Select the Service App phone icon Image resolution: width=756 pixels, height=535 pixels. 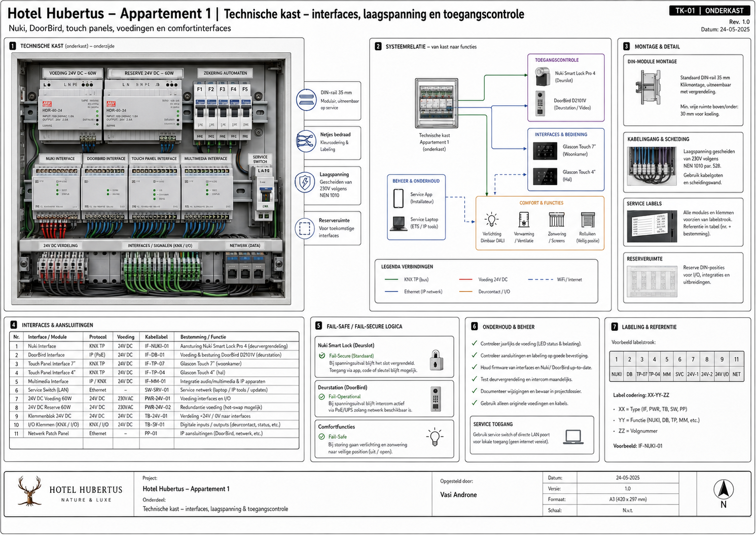click(x=399, y=198)
